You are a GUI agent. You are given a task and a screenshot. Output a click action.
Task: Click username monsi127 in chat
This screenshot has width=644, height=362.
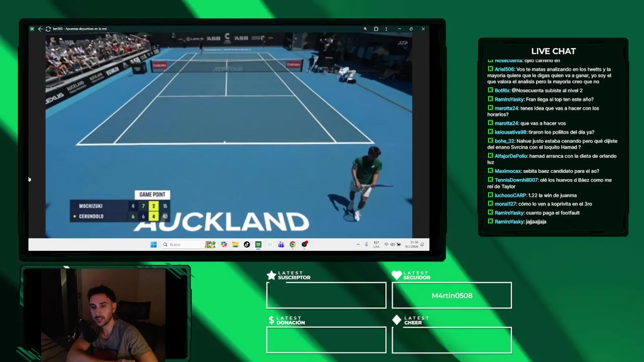click(506, 204)
